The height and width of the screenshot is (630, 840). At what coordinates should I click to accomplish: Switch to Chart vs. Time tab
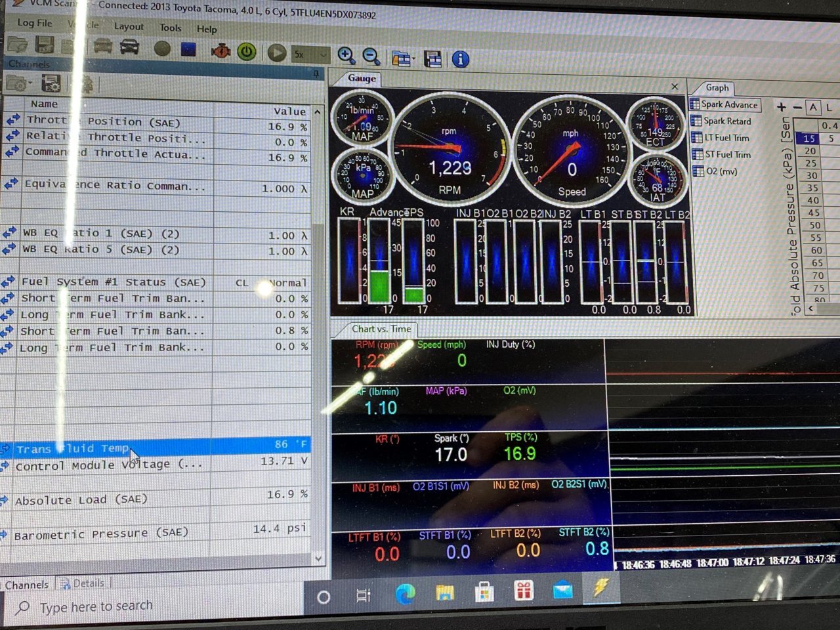(381, 329)
